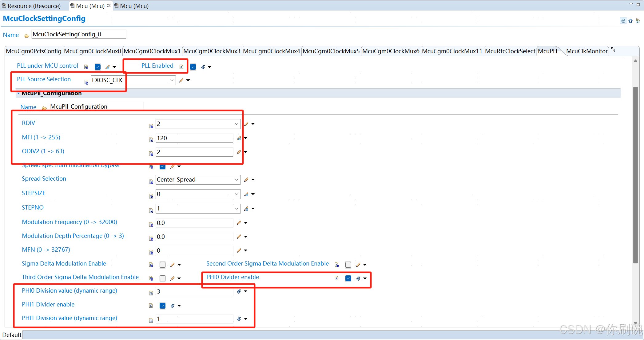Image resolution: width=644 pixels, height=340 pixels.
Task: Click the pencil edit icon beside RDIV
Action: (246, 124)
